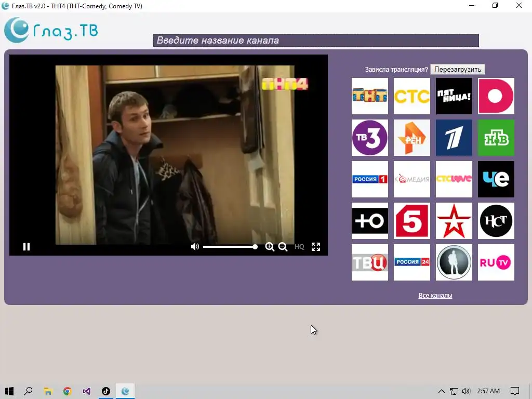The height and width of the screenshot is (399, 532).
Task: Open the СТС channel tile
Action: (411, 96)
